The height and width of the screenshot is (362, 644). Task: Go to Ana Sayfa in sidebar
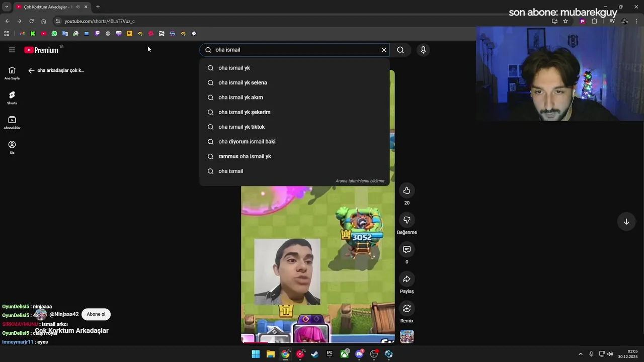click(12, 73)
